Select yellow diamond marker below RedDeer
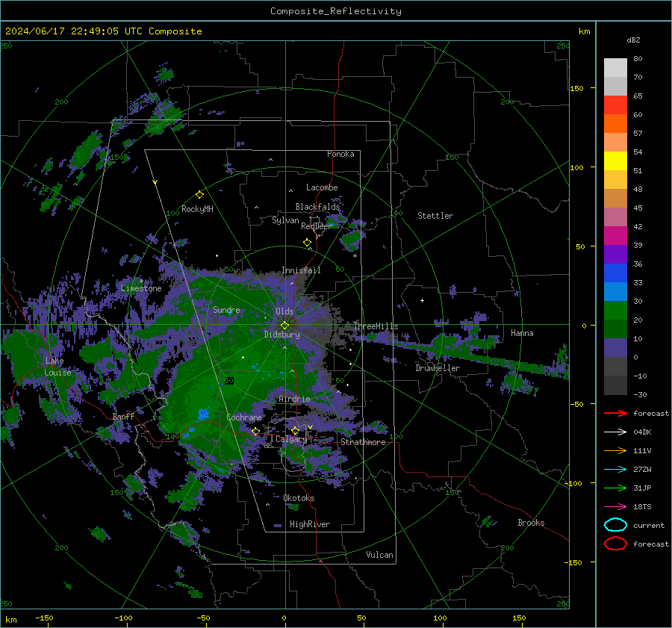 pos(307,243)
